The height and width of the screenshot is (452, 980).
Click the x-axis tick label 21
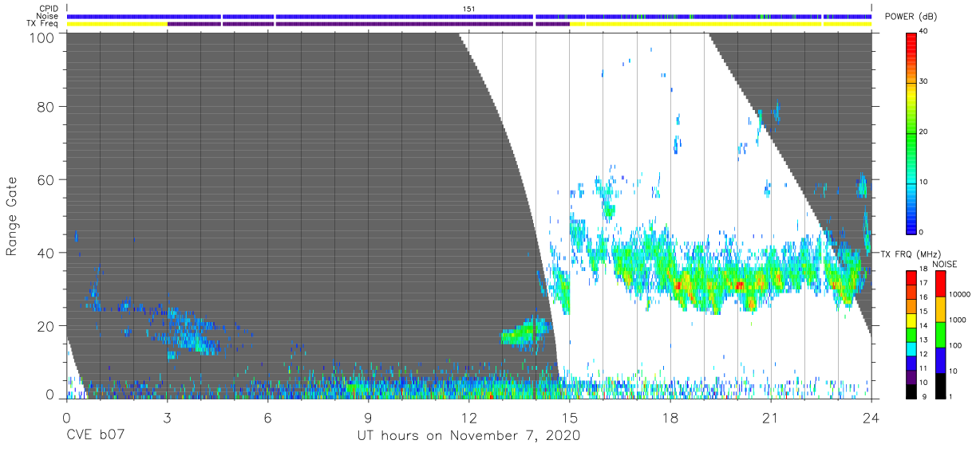pyautogui.click(x=771, y=416)
